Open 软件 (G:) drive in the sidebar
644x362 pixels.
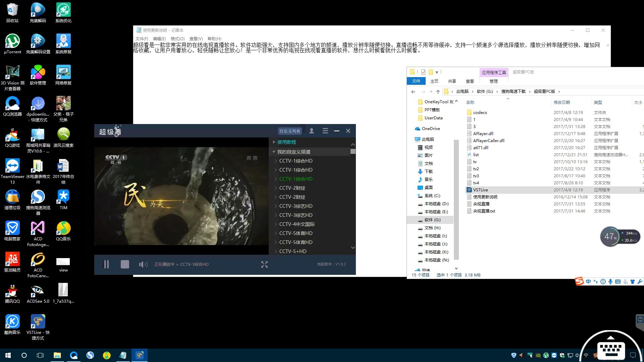click(432, 220)
